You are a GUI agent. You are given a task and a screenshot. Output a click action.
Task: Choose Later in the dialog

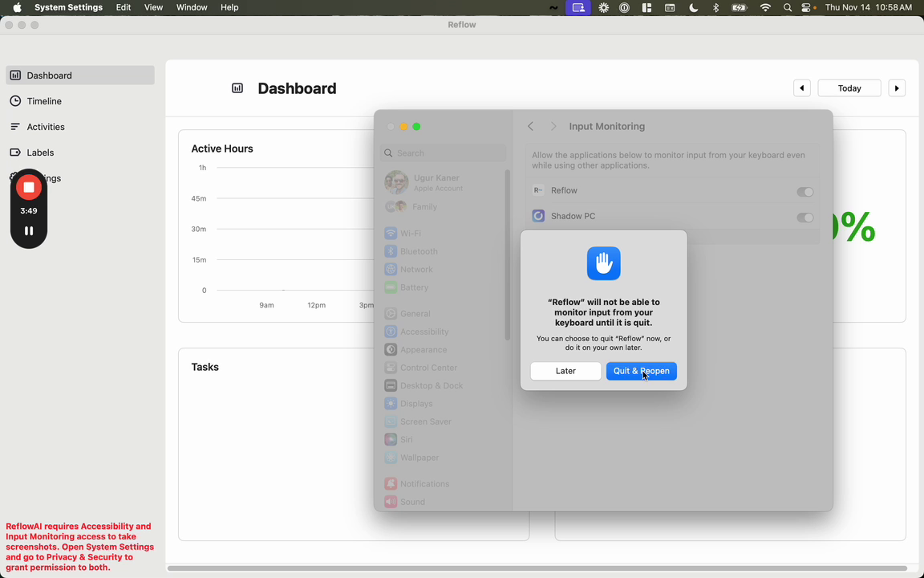(565, 371)
